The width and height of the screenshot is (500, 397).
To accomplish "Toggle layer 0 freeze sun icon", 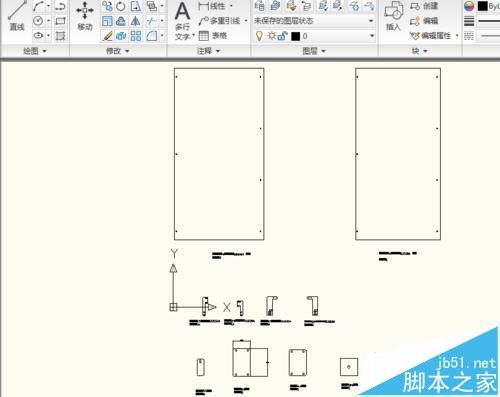I will tap(271, 35).
